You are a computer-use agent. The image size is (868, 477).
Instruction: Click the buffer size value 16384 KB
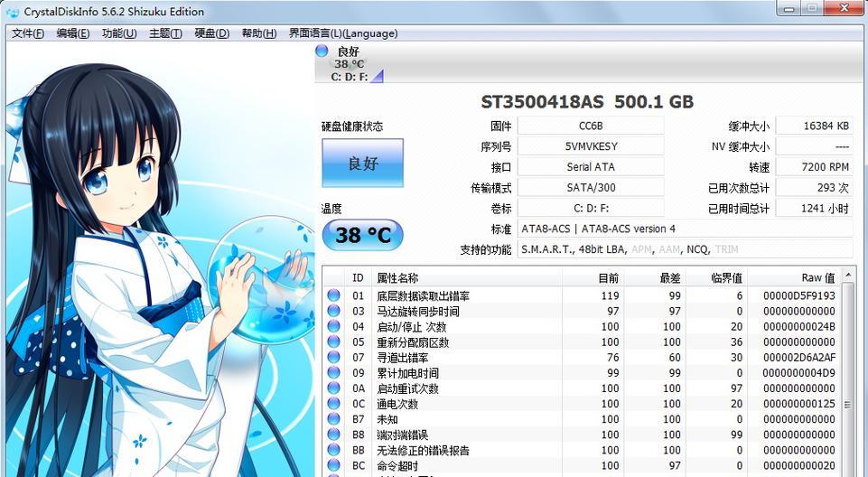815,126
